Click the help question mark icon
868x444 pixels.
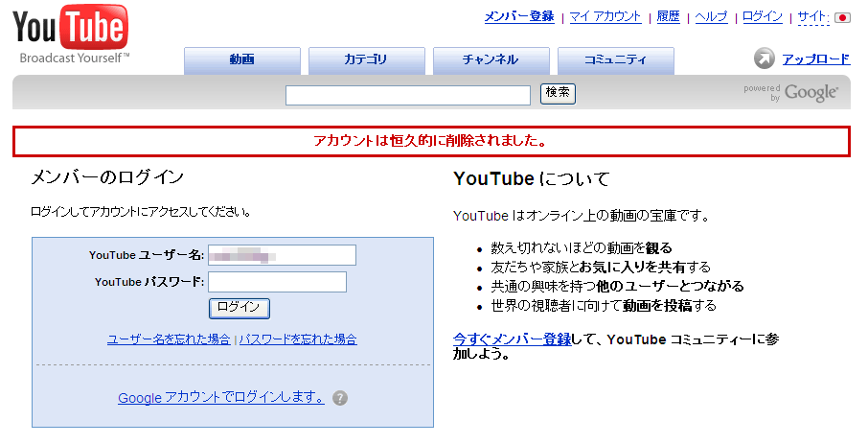click(340, 398)
